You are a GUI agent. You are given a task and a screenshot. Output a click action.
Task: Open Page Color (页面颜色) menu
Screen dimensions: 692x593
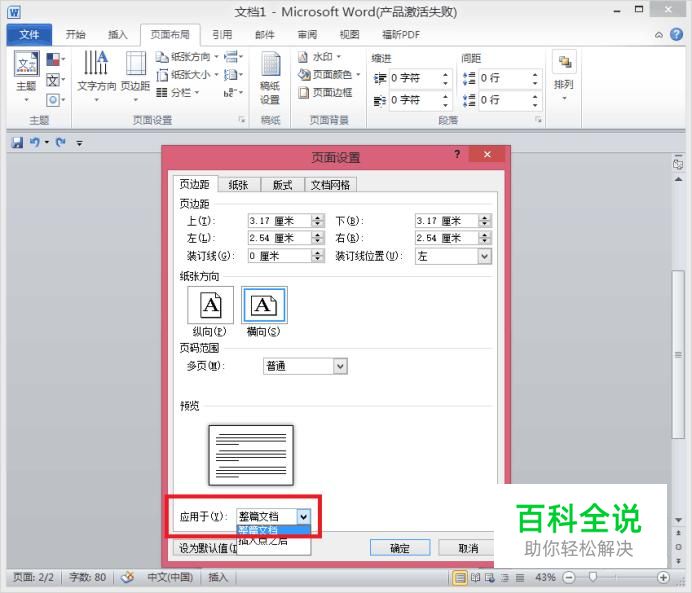329,75
